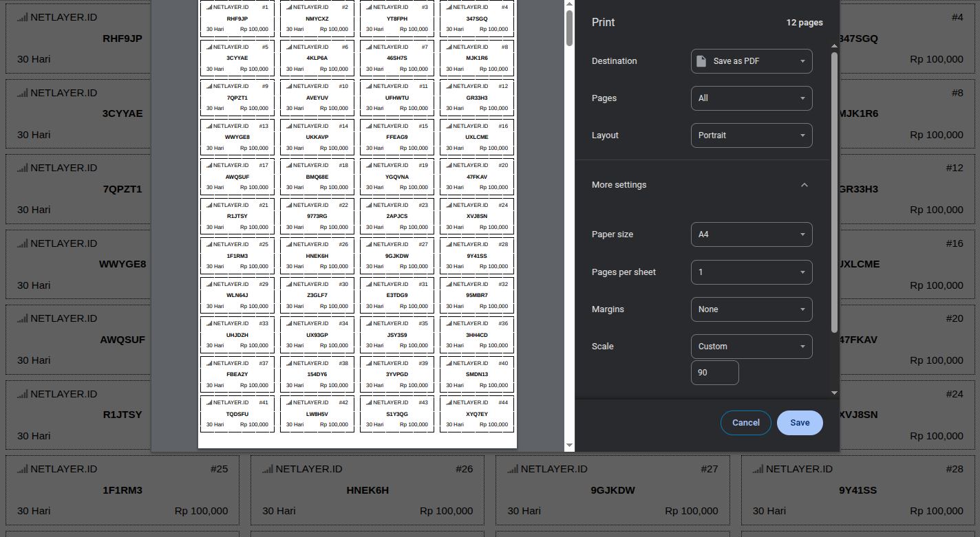Click voucher code XYQ7EY in print preview
Screen dimensions: 980x537
click(477, 414)
